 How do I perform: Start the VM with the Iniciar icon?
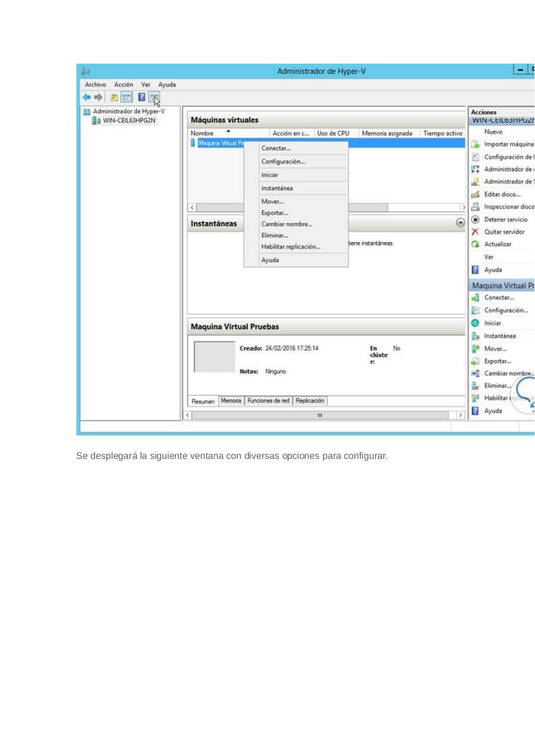475,323
